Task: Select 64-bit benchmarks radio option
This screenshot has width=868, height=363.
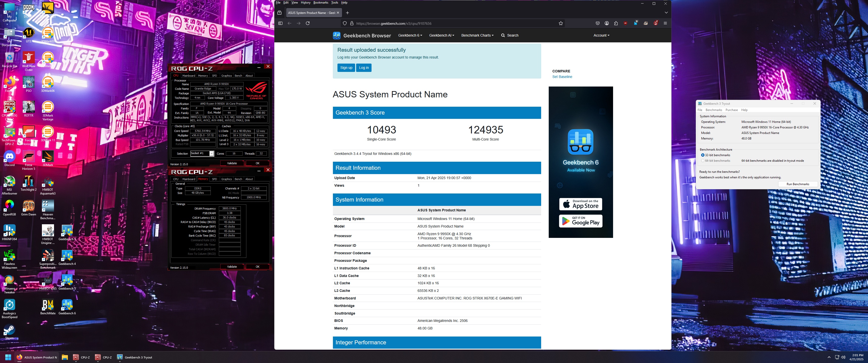Action: [x=703, y=161]
